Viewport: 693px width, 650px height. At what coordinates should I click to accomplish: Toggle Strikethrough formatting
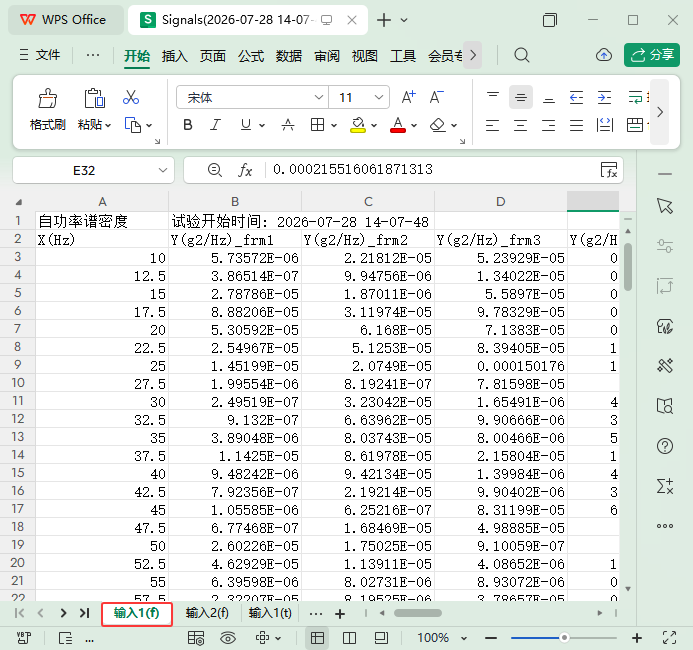(x=288, y=125)
